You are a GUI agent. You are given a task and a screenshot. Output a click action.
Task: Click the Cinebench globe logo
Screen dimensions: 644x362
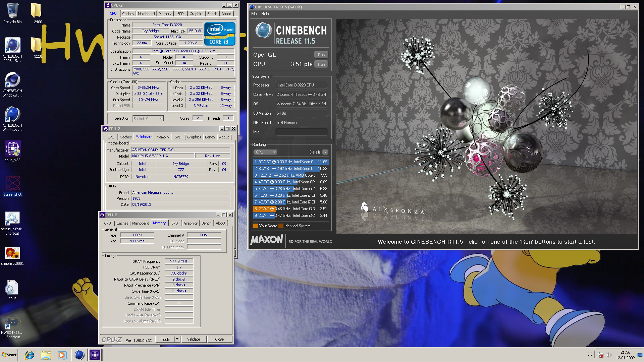pos(263,31)
